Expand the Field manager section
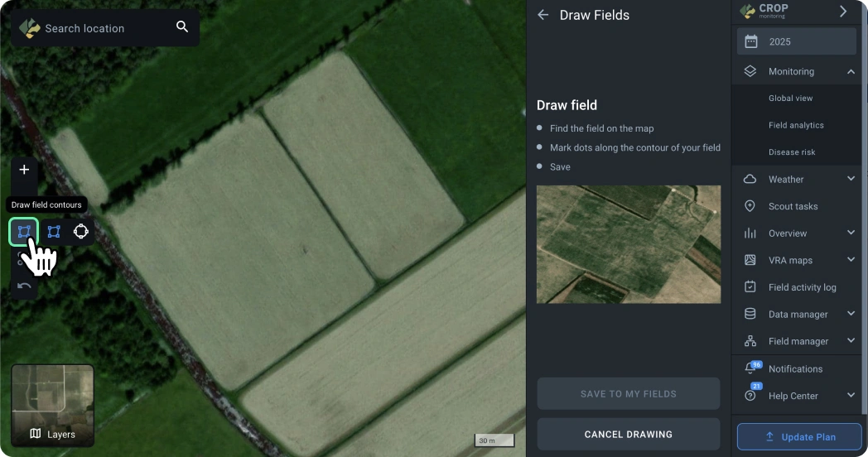The image size is (868, 457). (x=851, y=341)
